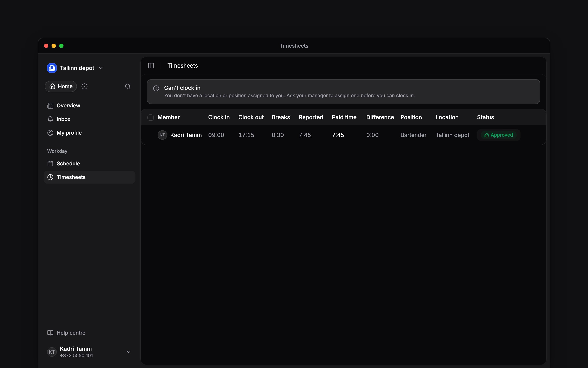The image size is (588, 368).
Task: Click the Can't clock in alert title
Action: 182,88
